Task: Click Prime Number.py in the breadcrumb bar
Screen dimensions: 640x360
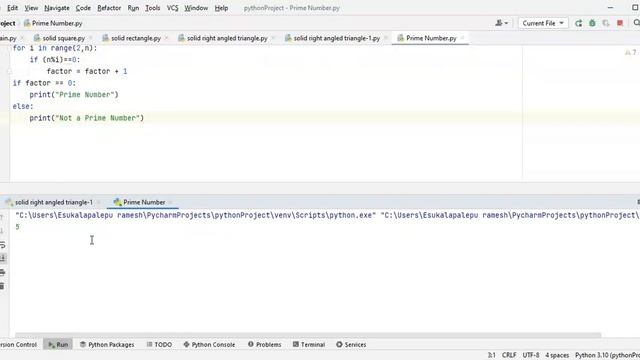Action: click(x=53, y=23)
